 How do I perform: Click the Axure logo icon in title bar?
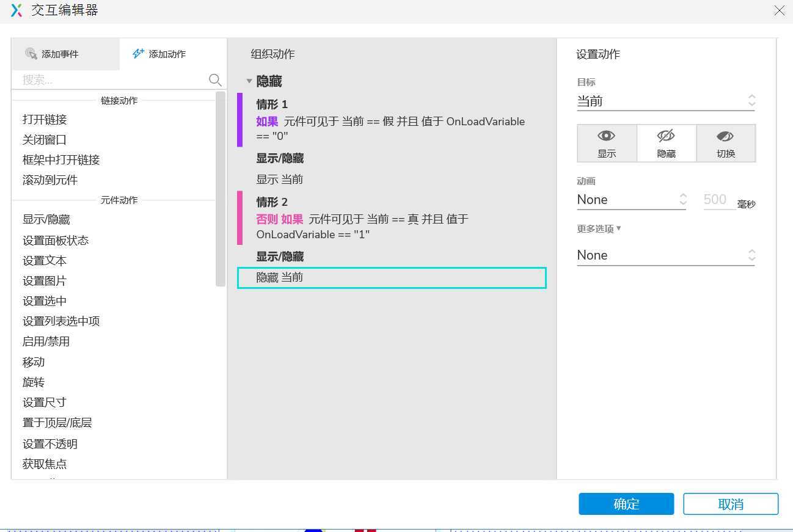pyautogui.click(x=16, y=10)
